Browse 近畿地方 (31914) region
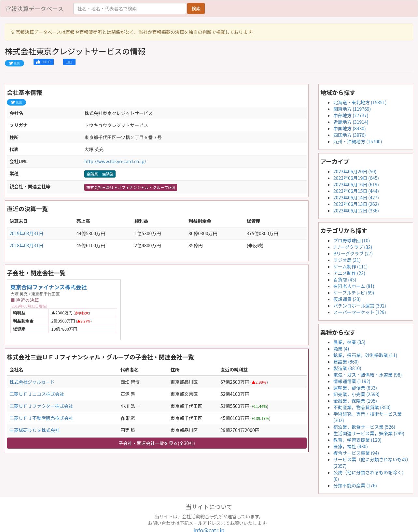Image resolution: width=418 pixels, height=532 pixels. (351, 122)
